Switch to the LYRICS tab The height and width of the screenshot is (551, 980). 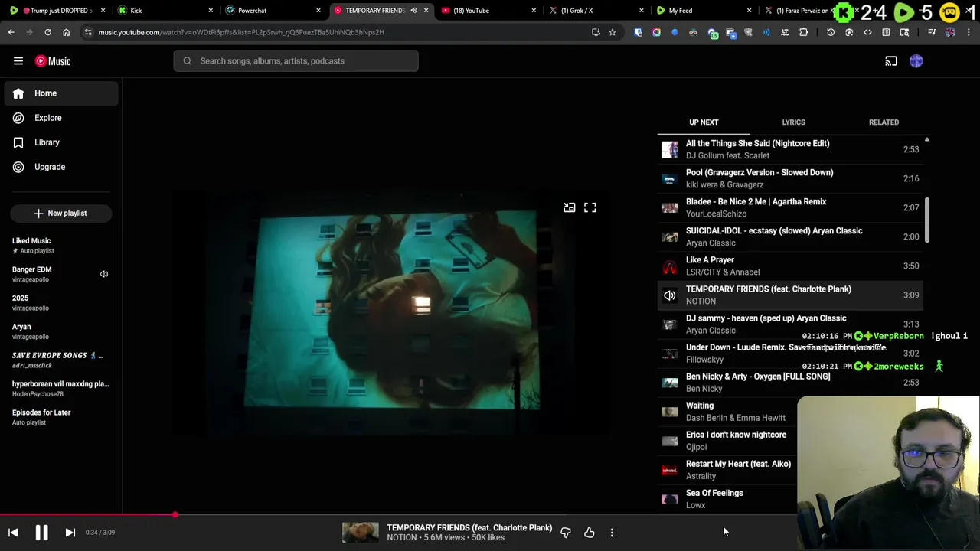[793, 122]
